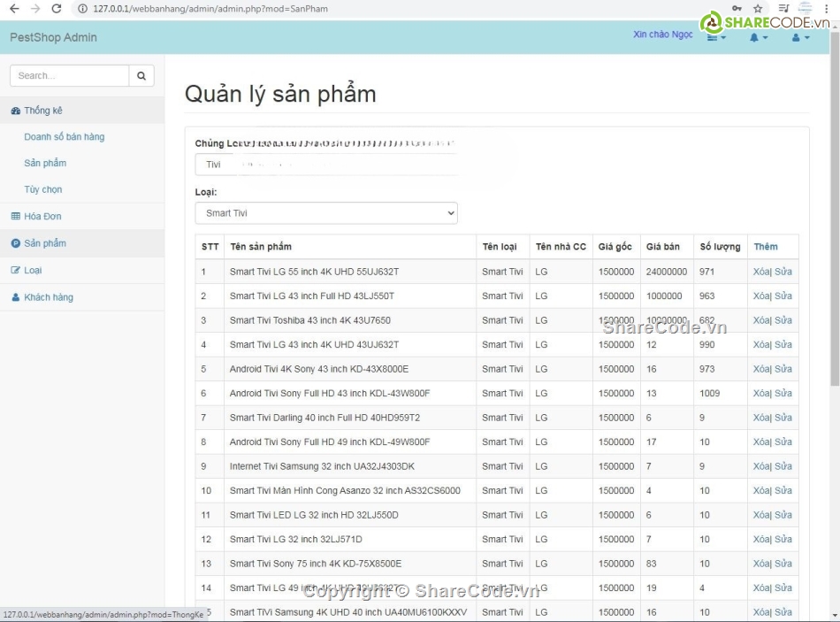Click Xóa for Smart Tivi LG 43LJ550T

tap(761, 296)
